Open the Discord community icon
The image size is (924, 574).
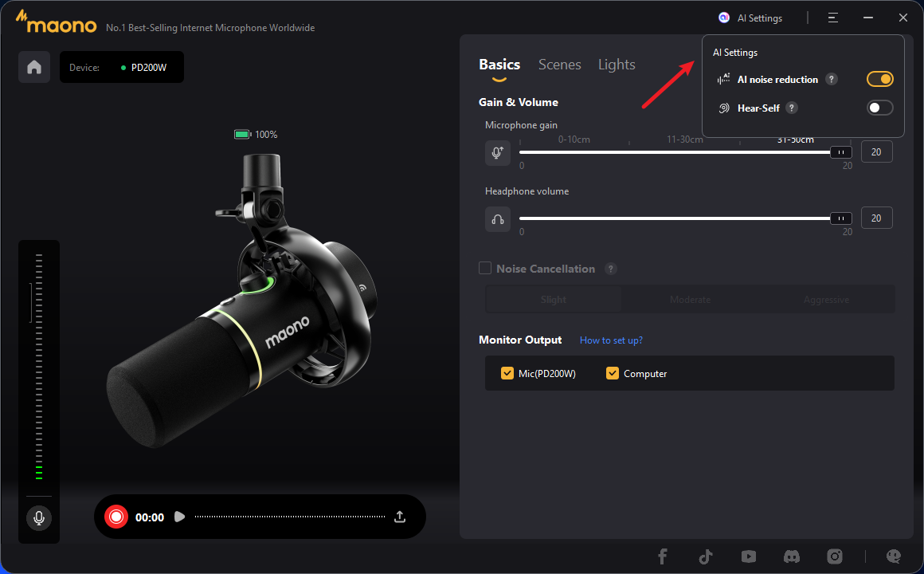791,556
